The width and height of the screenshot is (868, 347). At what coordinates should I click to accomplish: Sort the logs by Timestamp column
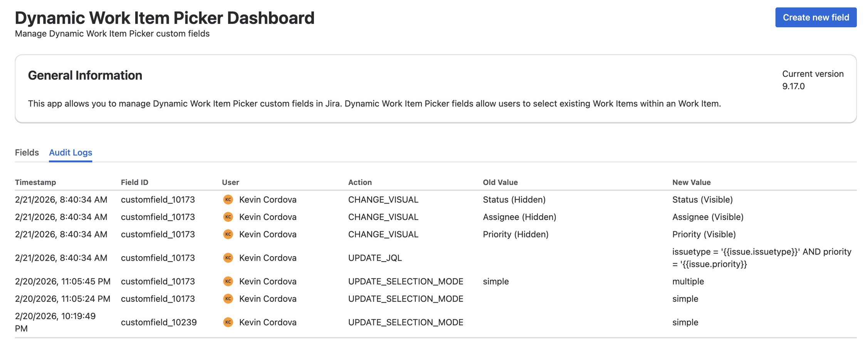point(35,182)
